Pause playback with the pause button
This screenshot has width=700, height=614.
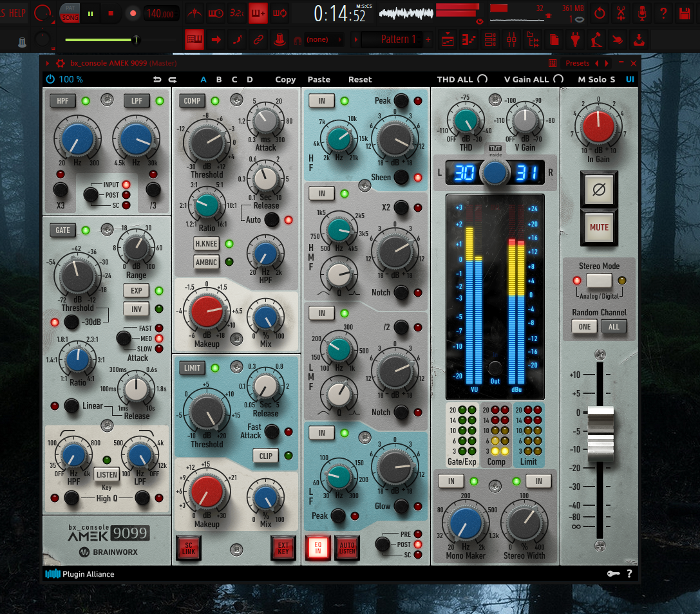point(91,14)
